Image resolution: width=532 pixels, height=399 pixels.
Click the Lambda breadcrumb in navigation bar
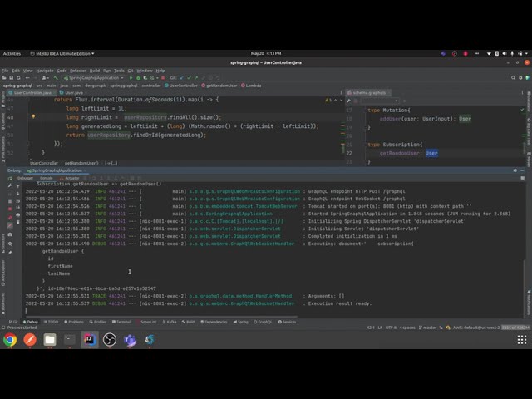pos(251,86)
